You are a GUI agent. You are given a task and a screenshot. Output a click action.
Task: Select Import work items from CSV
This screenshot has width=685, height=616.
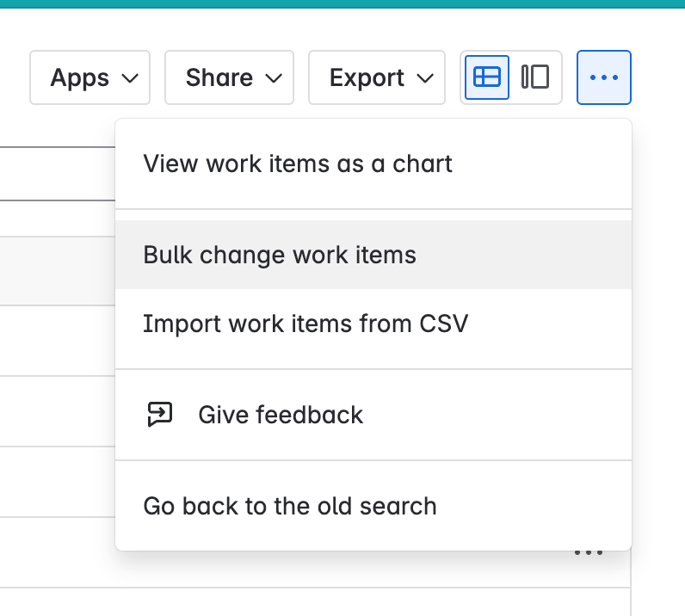[305, 323]
